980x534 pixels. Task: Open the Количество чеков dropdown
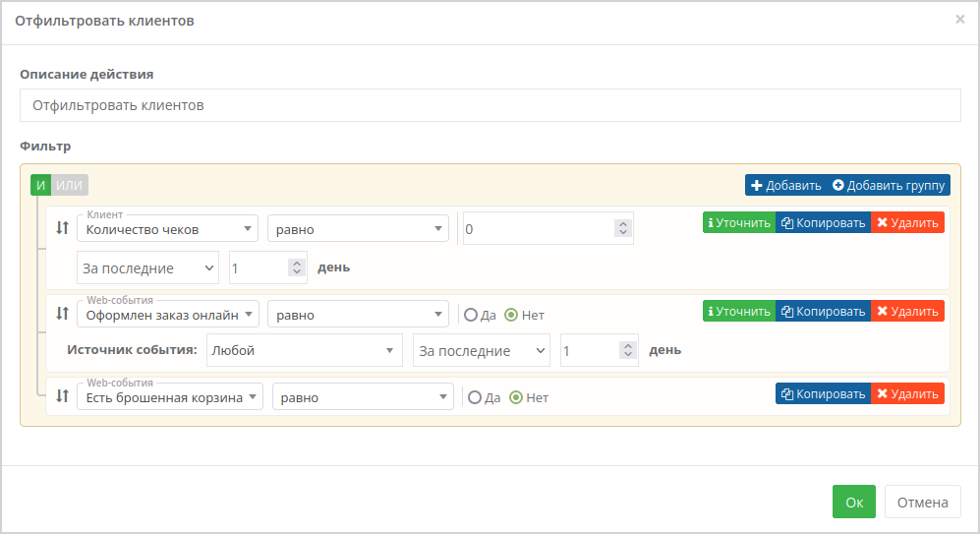(167, 229)
